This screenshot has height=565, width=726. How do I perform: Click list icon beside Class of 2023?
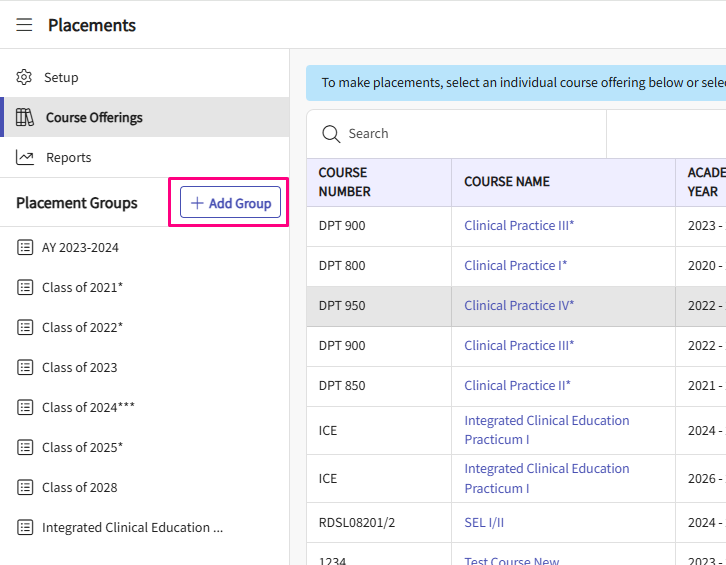coord(25,367)
